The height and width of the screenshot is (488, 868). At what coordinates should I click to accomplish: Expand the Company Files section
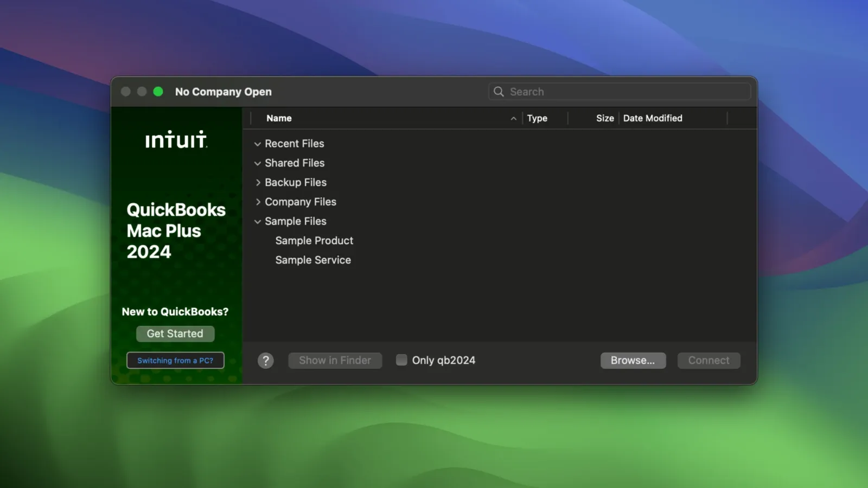pos(258,201)
